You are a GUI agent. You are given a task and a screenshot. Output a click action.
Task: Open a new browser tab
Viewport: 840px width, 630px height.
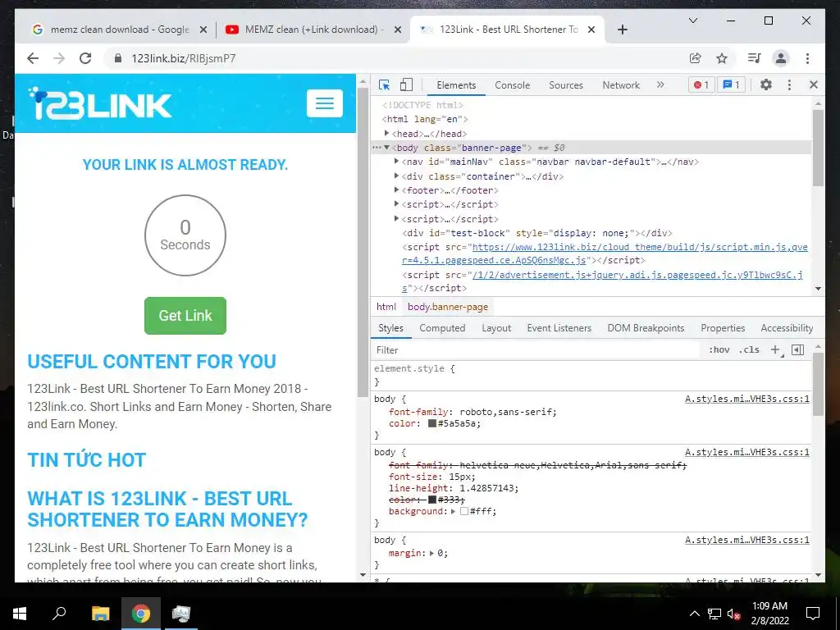(623, 30)
